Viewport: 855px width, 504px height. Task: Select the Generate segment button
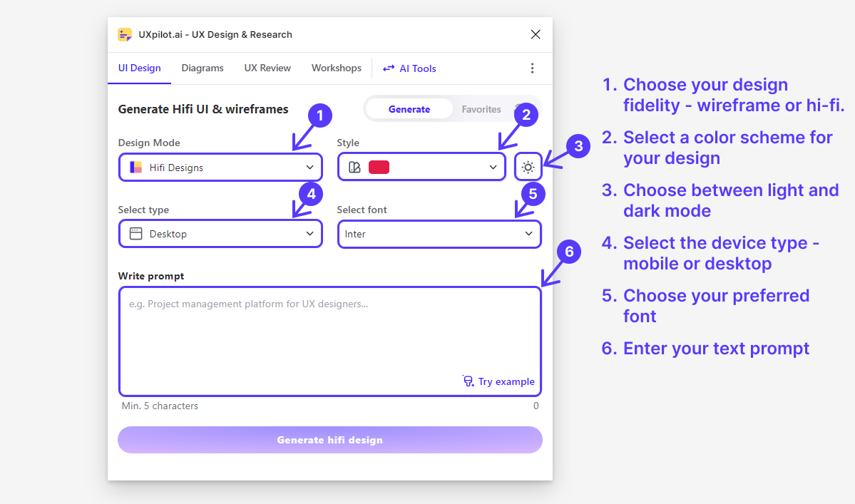[x=409, y=109]
